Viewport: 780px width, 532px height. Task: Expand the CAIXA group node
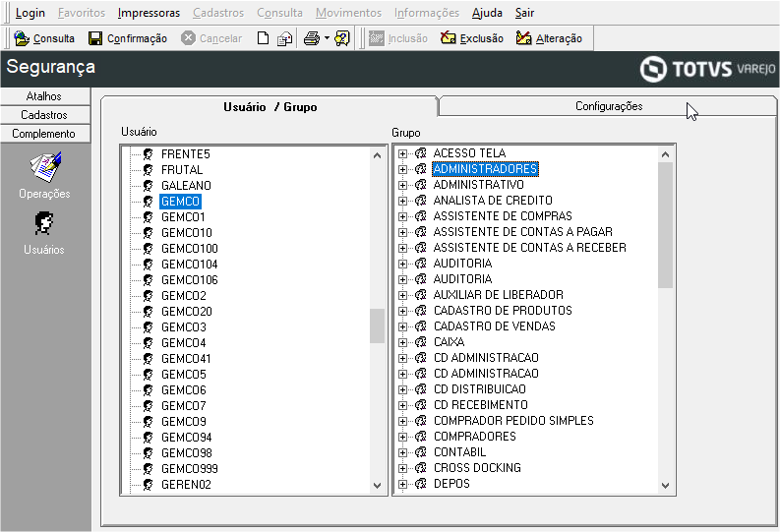tap(402, 342)
